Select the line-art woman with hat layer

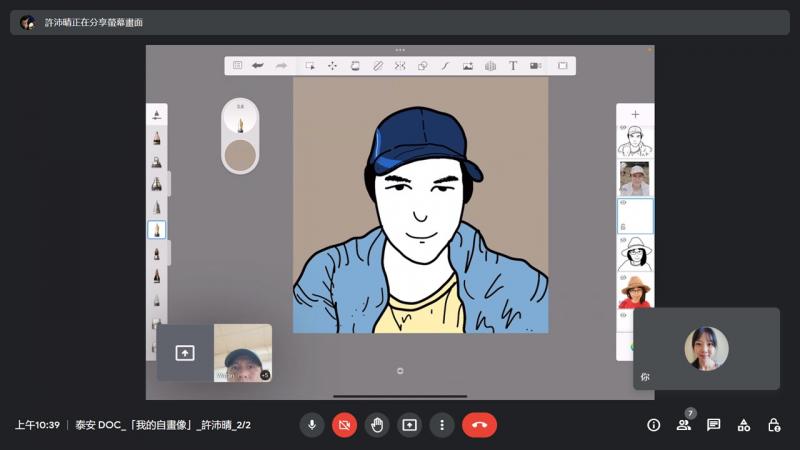pos(635,254)
